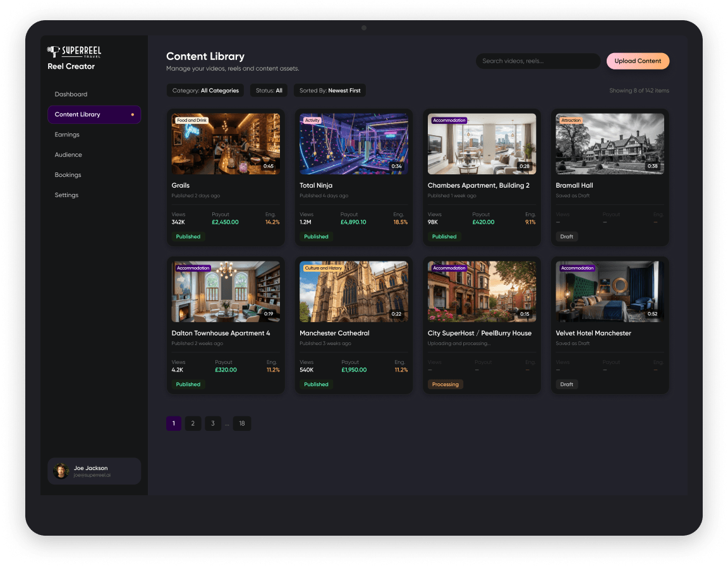Open Settings from the sidebar
The image size is (728, 566).
66,195
